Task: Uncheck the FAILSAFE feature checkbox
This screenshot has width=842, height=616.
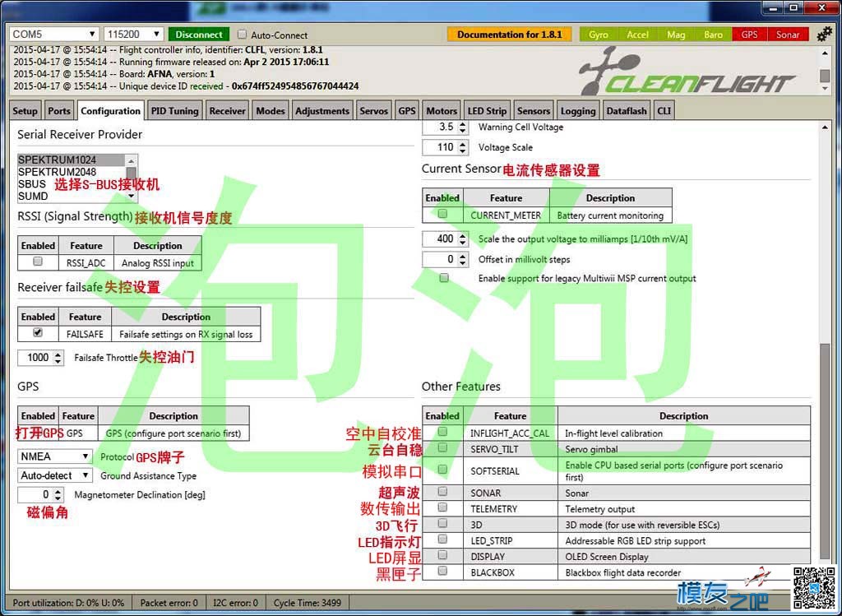Action: click(x=38, y=332)
